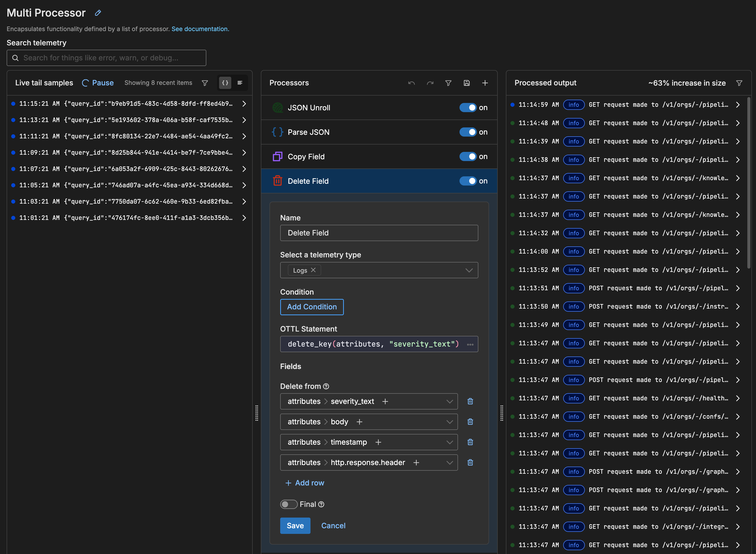This screenshot has width=756, height=554.
Task: Add a new processor with the plus icon
Action: [485, 83]
